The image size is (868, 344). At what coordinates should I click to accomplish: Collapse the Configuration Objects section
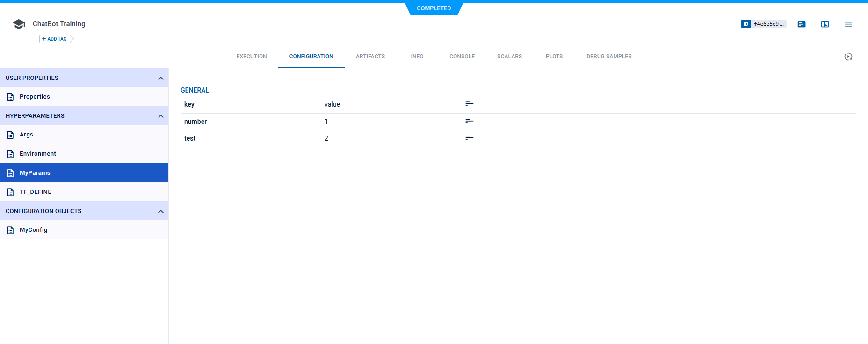(x=161, y=211)
